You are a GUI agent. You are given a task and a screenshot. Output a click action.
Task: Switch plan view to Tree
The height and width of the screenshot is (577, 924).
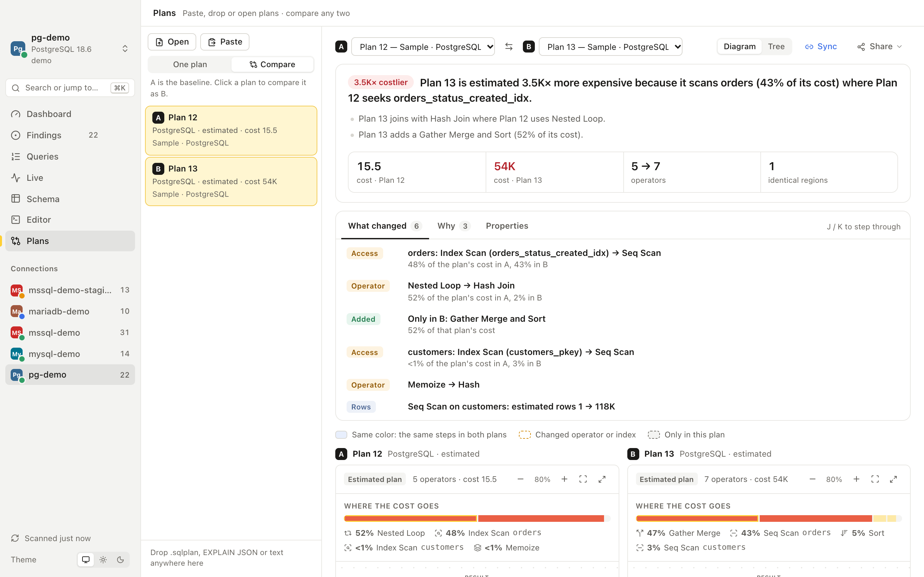(x=776, y=47)
